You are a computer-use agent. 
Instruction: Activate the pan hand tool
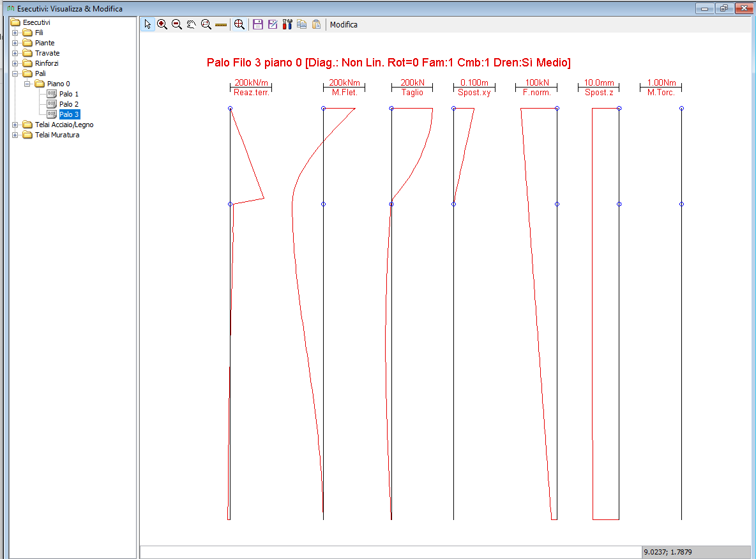pos(192,25)
